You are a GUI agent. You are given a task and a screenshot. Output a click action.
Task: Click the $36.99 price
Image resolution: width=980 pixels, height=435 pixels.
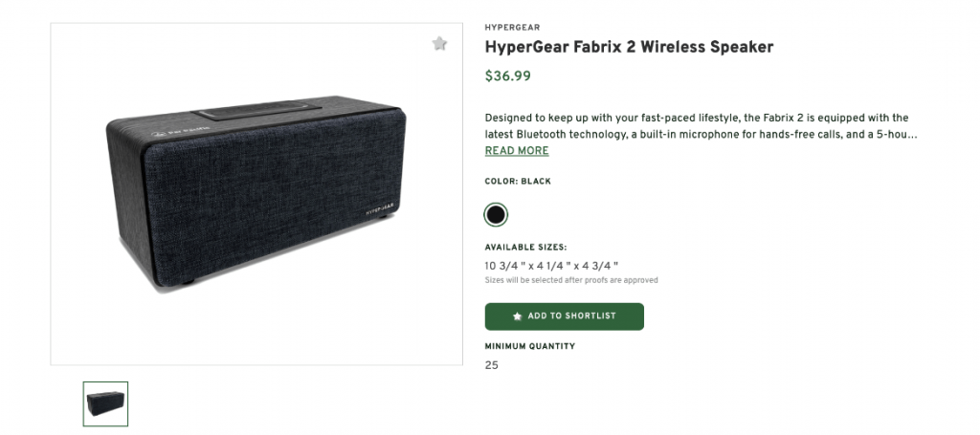[x=508, y=76]
